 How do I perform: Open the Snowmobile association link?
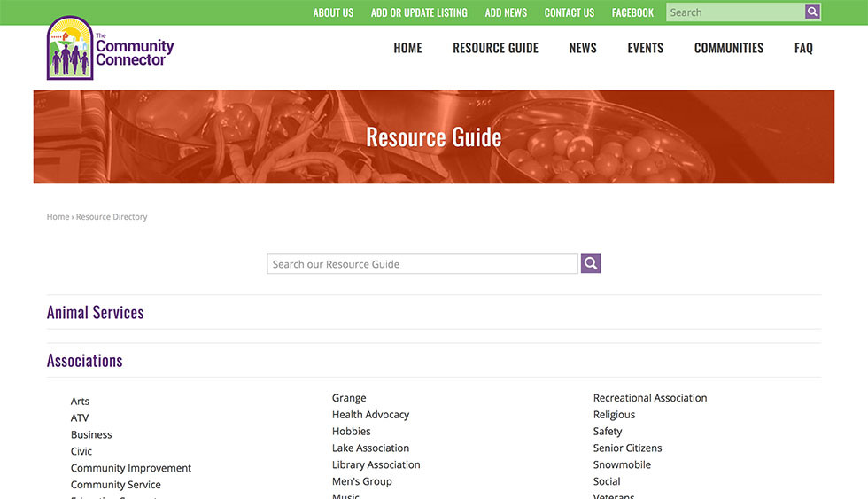click(622, 464)
